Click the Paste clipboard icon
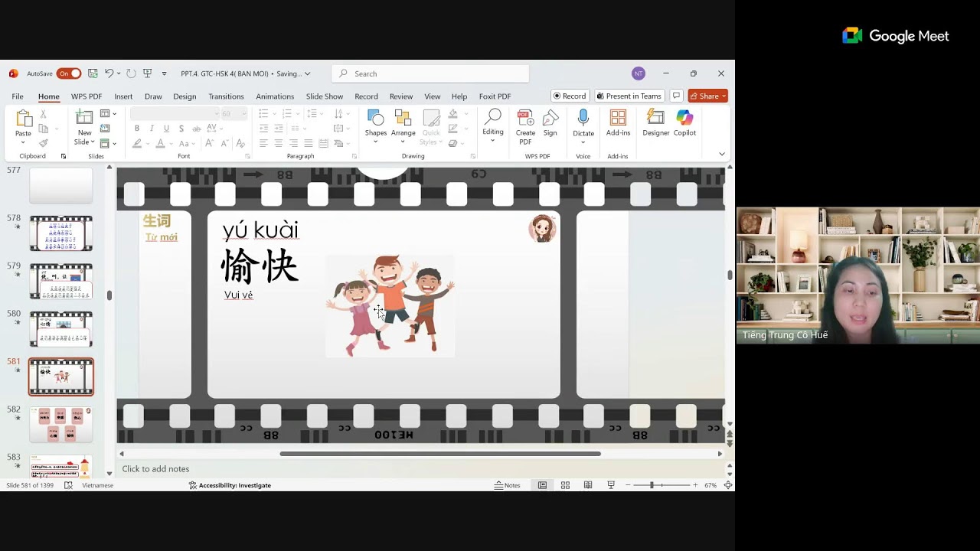Screen dimensions: 980x551 (x=24, y=119)
